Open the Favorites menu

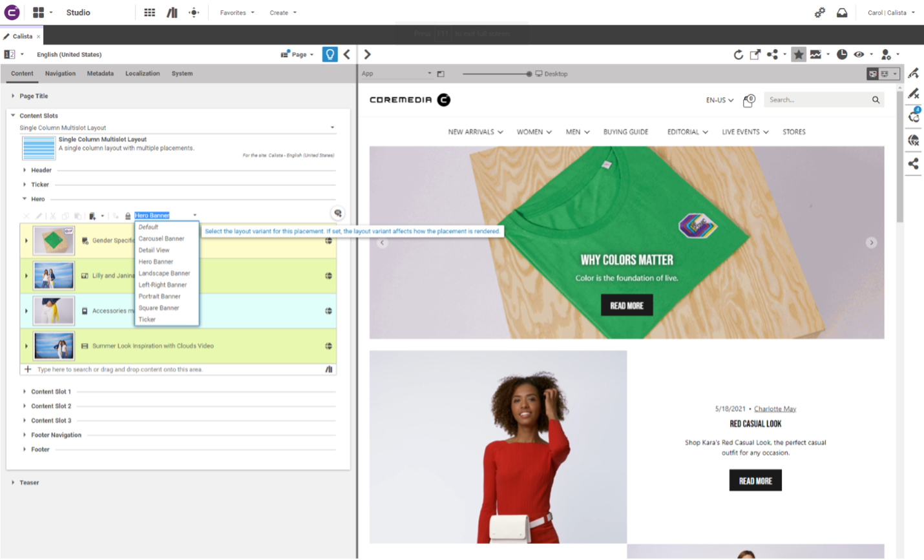[237, 13]
